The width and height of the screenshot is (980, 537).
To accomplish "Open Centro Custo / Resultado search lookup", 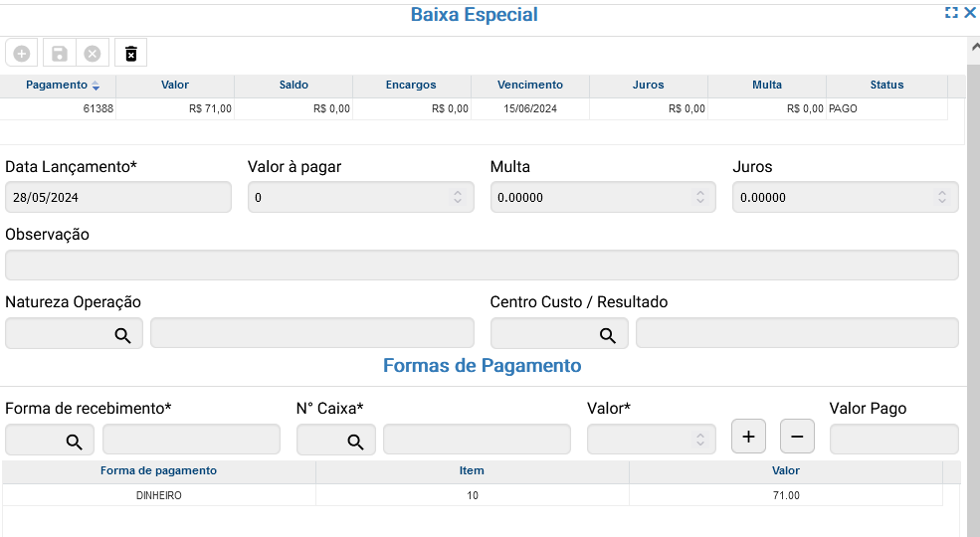I will click(x=607, y=335).
